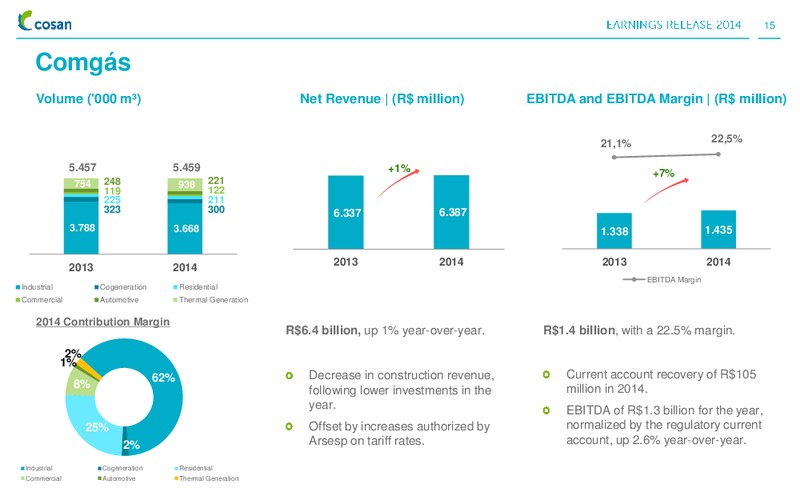Click the 'EBITDA and EBITDA Margin' heading
Viewport: 800px width, 500px height.
(656, 98)
